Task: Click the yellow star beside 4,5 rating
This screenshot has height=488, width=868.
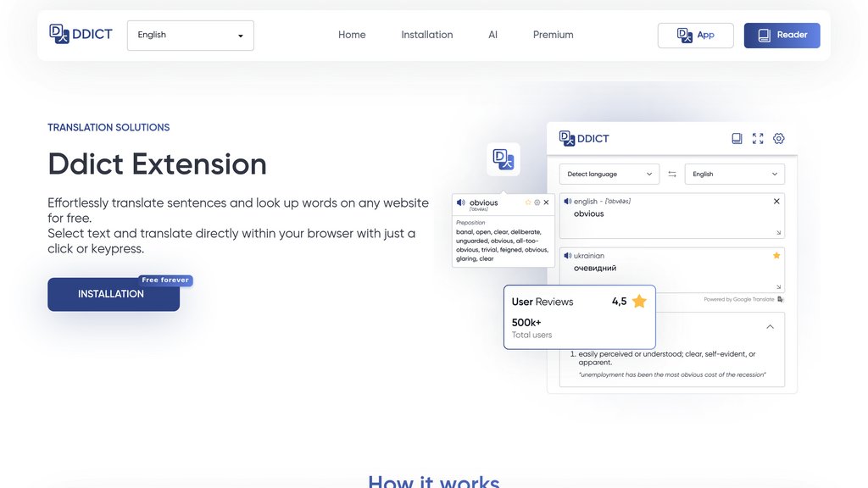Action: point(639,301)
